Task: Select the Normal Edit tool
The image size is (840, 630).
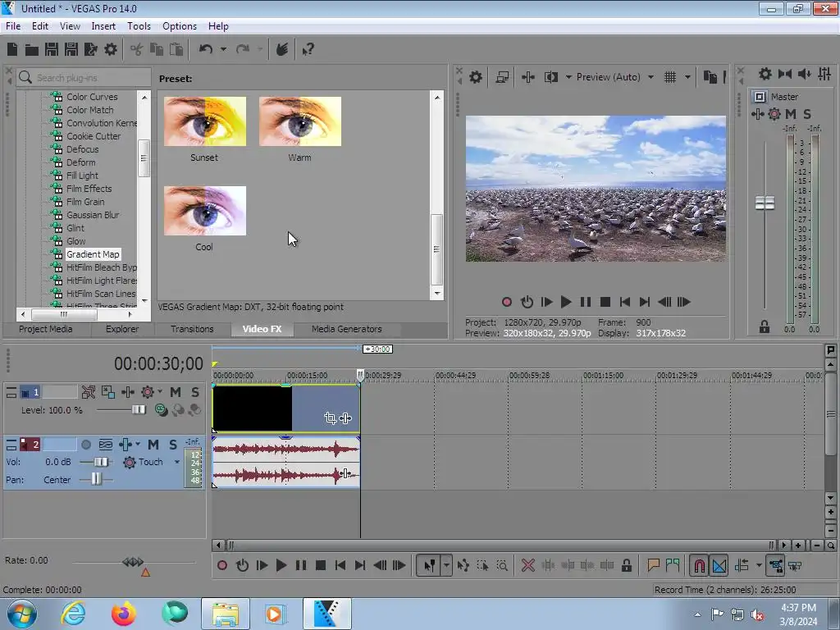Action: click(429, 565)
